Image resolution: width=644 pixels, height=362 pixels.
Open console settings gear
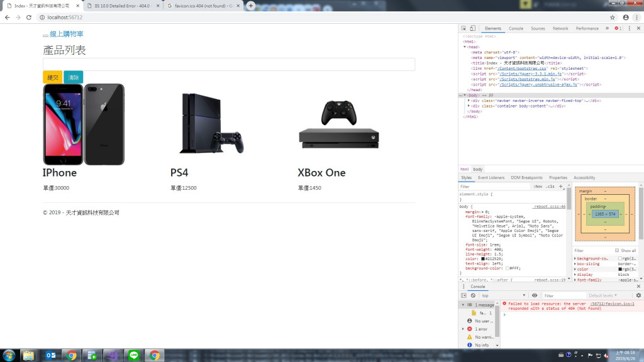(639, 295)
